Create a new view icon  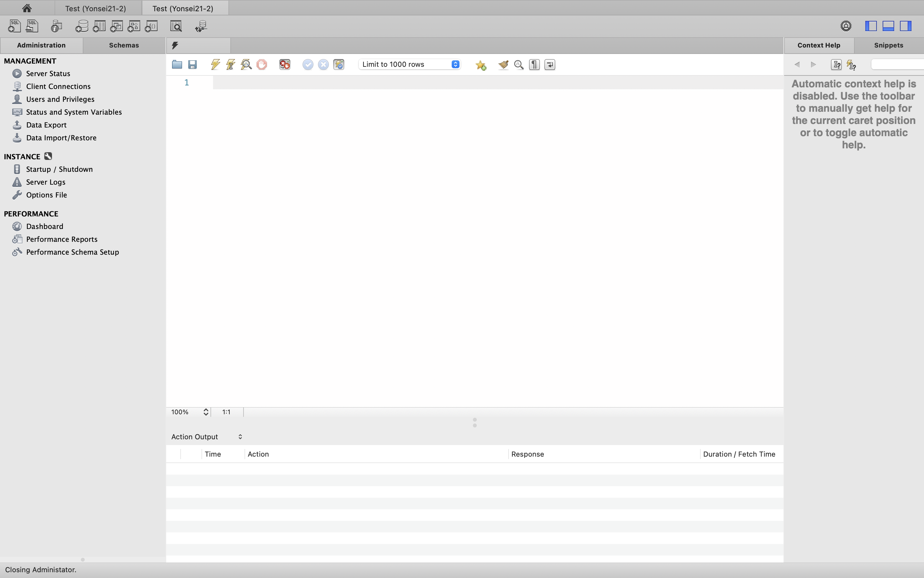point(116,26)
